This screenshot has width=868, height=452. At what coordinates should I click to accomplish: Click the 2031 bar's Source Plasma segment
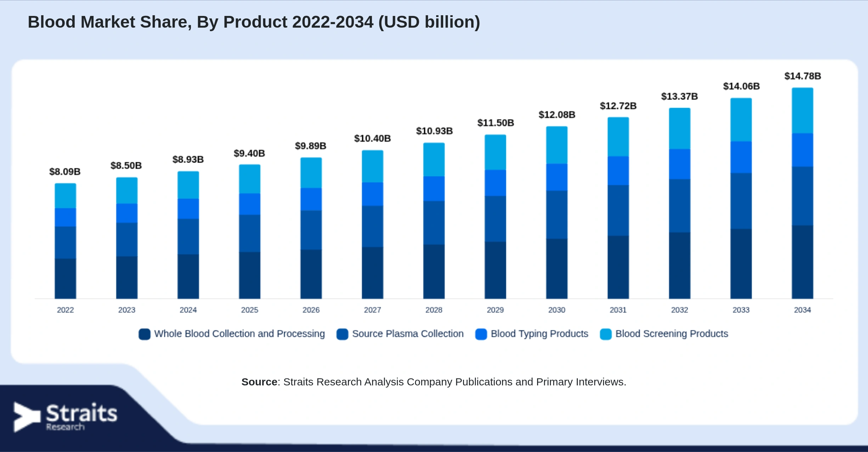coord(618,210)
